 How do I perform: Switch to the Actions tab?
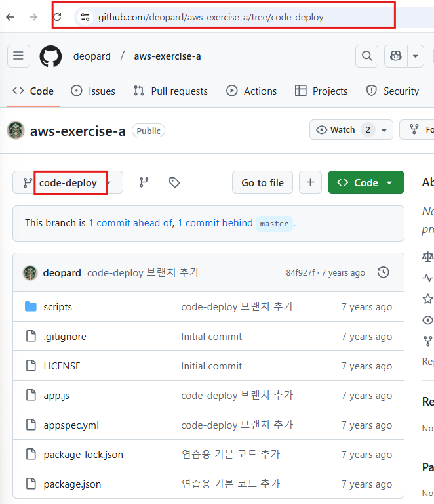click(x=251, y=91)
